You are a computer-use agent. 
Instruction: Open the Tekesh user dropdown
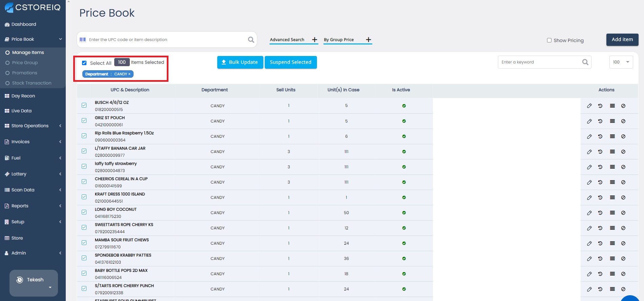point(34,283)
